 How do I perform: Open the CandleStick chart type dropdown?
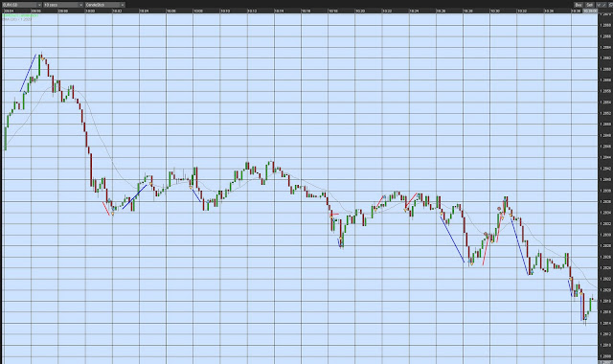[104, 5]
